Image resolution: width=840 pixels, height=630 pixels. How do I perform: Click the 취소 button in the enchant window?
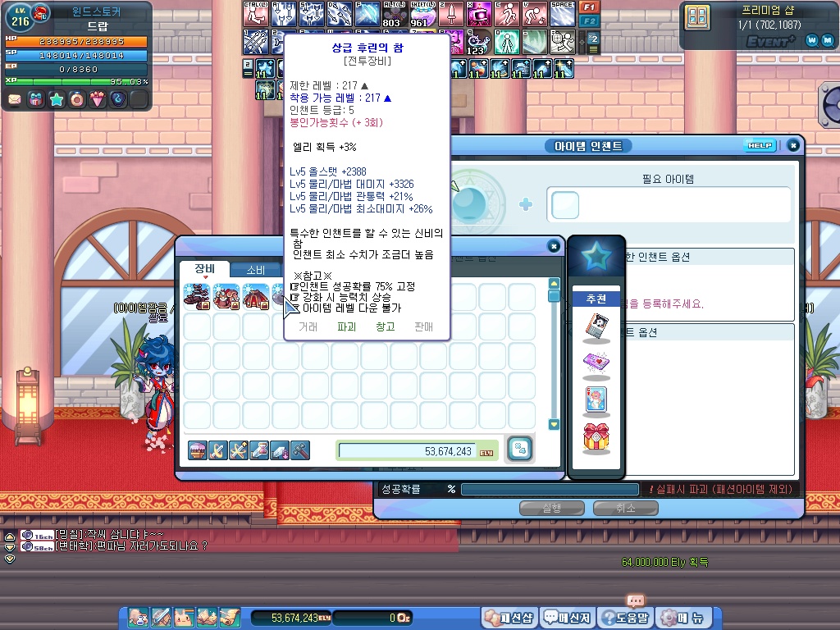coord(625,508)
